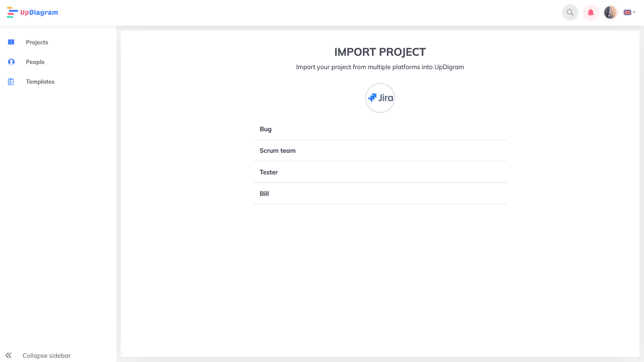Viewport: 644px width, 362px height.
Task: Click the People person icon
Action: [11, 62]
